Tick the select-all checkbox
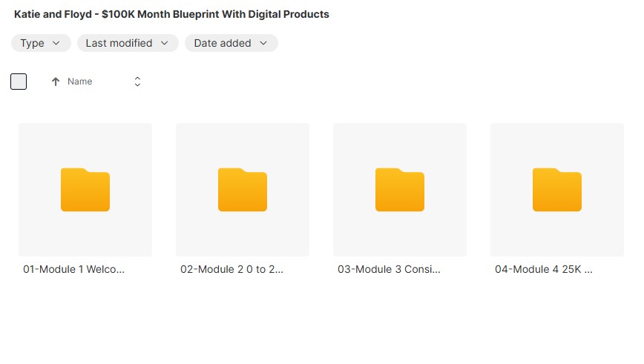 pos(19,82)
